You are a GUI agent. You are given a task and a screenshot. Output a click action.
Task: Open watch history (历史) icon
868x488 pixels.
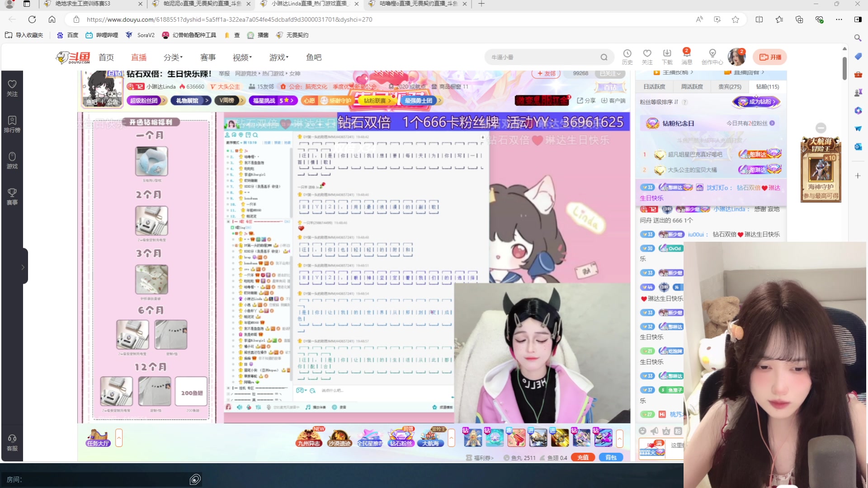coord(627,57)
